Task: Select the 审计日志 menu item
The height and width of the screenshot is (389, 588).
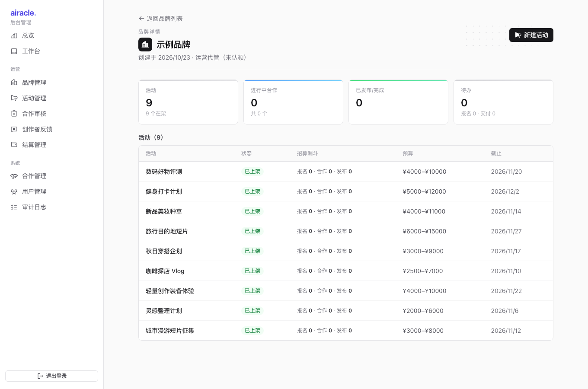Action: click(x=52, y=207)
